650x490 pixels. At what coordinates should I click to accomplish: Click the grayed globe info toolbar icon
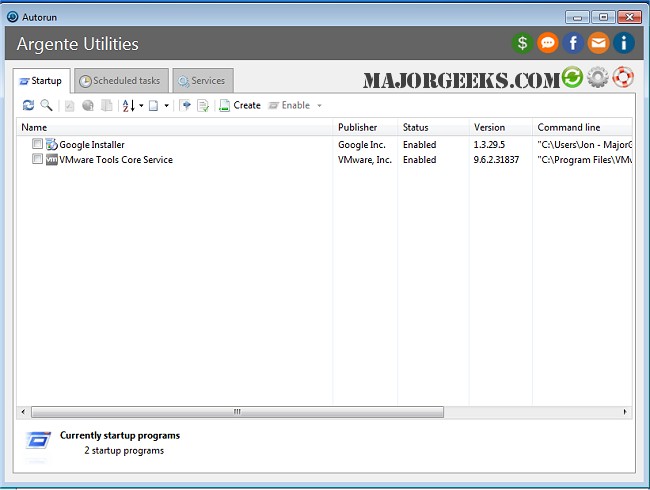tap(88, 106)
